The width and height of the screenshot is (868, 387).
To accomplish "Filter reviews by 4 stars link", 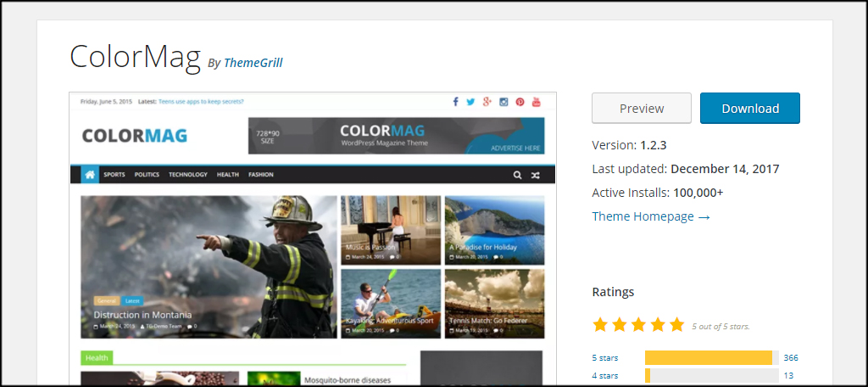I will click(604, 375).
